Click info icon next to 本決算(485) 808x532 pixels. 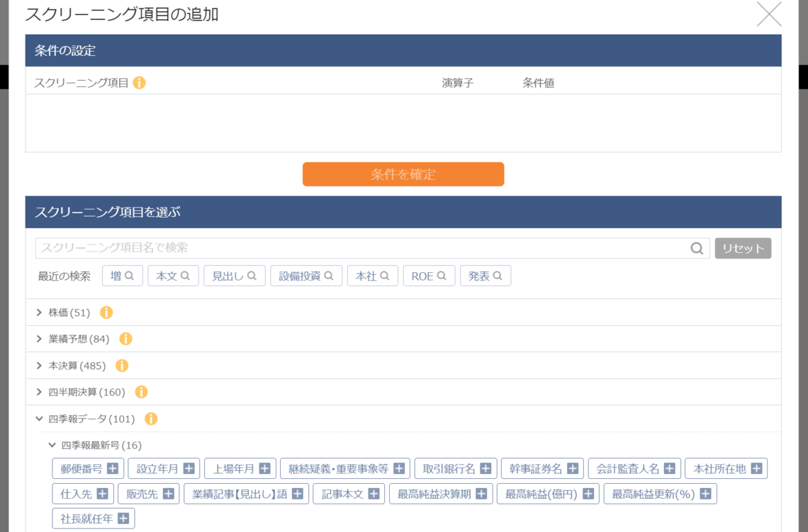(x=122, y=366)
